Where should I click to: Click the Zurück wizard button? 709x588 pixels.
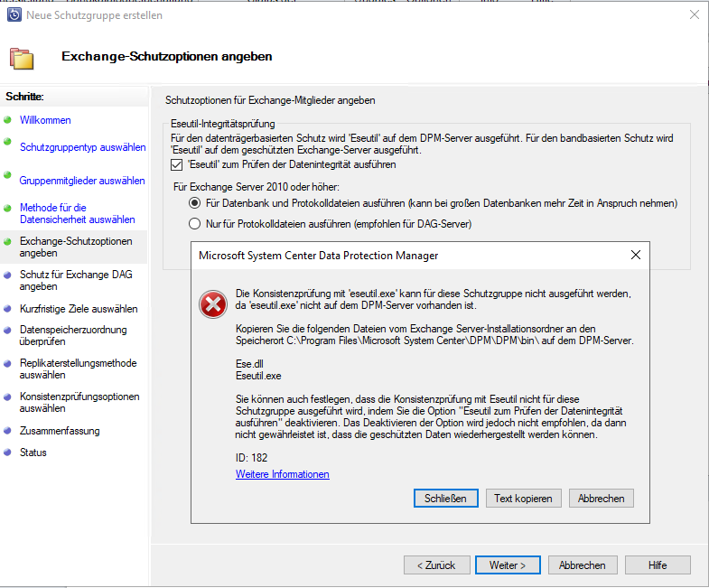(437, 565)
